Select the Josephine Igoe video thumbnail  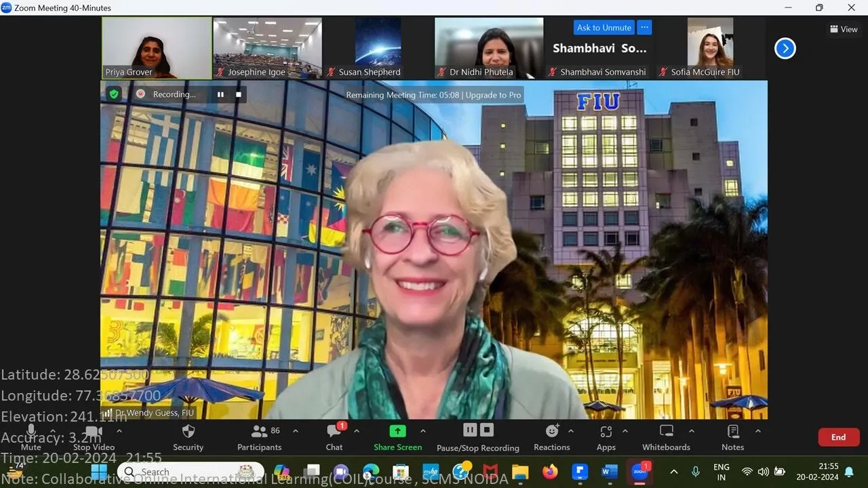[267, 48]
